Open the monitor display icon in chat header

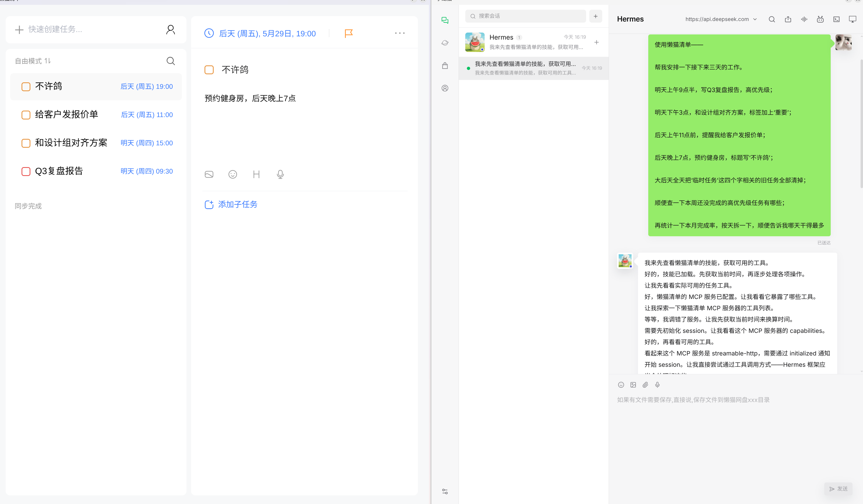click(853, 19)
